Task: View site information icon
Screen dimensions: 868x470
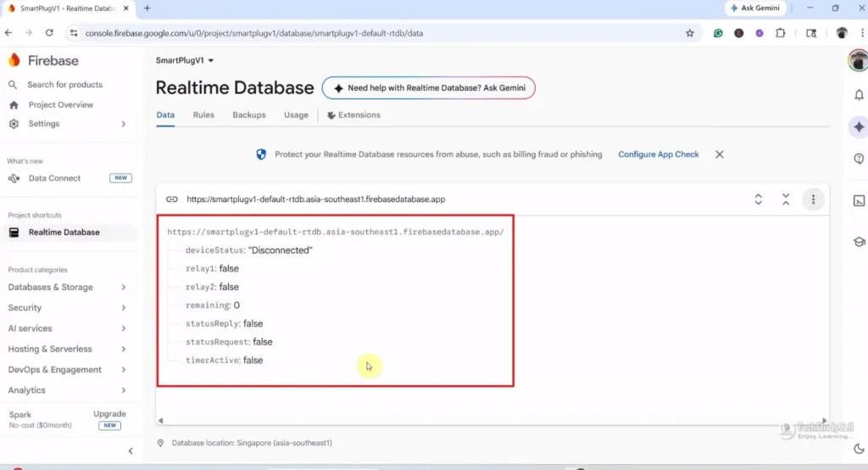Action: coord(73,33)
